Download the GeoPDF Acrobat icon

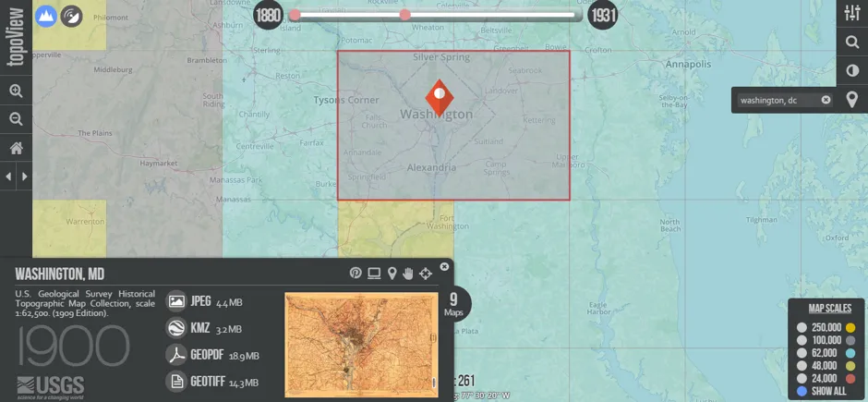click(176, 355)
